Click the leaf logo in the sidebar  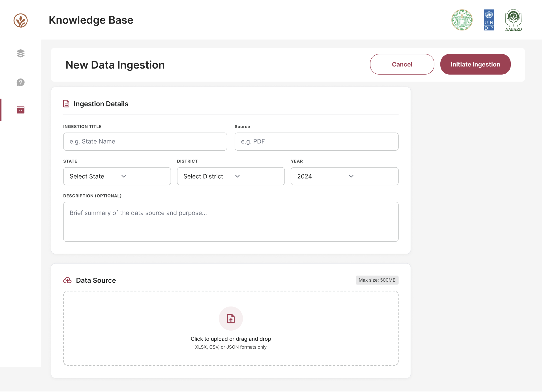(x=21, y=20)
